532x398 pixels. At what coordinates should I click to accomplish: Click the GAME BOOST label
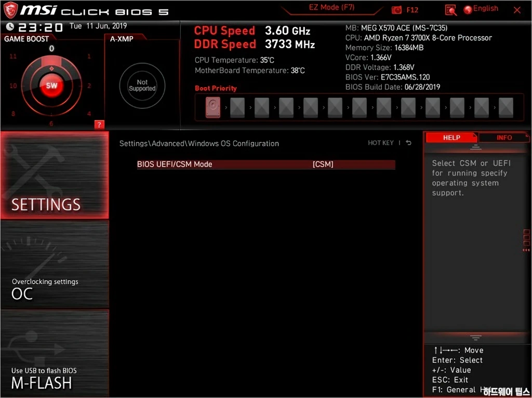click(x=26, y=39)
